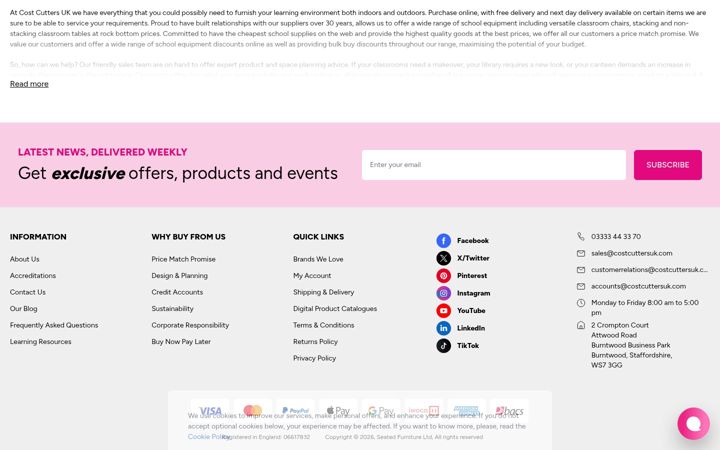Click the Apple Pay payment logo
Screen dimensions: 720x450
coord(338,411)
